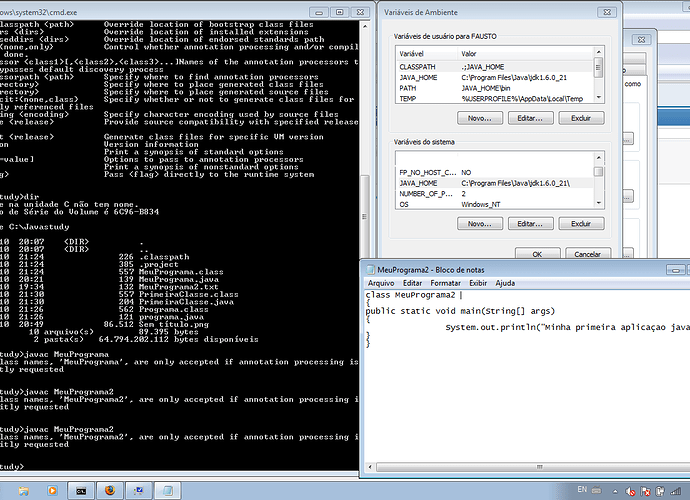Click the on-screen keyboard tray icon
Screen dimensions: 690x500
click(x=597, y=490)
